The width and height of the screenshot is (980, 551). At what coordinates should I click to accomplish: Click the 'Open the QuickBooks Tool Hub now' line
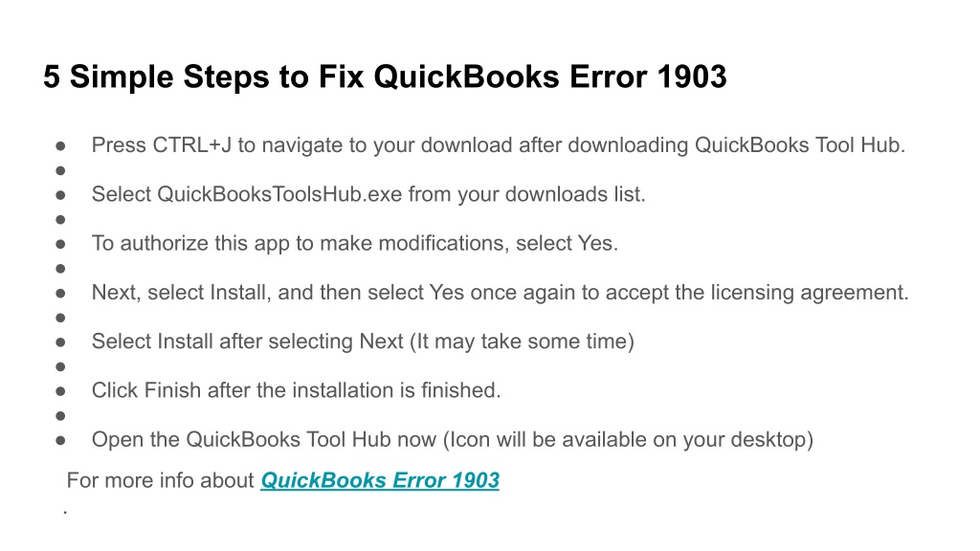pos(453,440)
